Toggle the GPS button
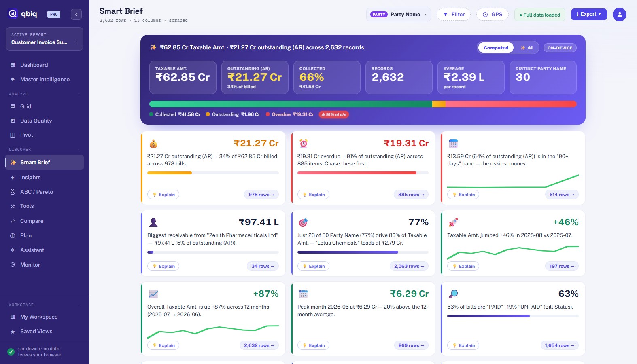 coord(493,15)
